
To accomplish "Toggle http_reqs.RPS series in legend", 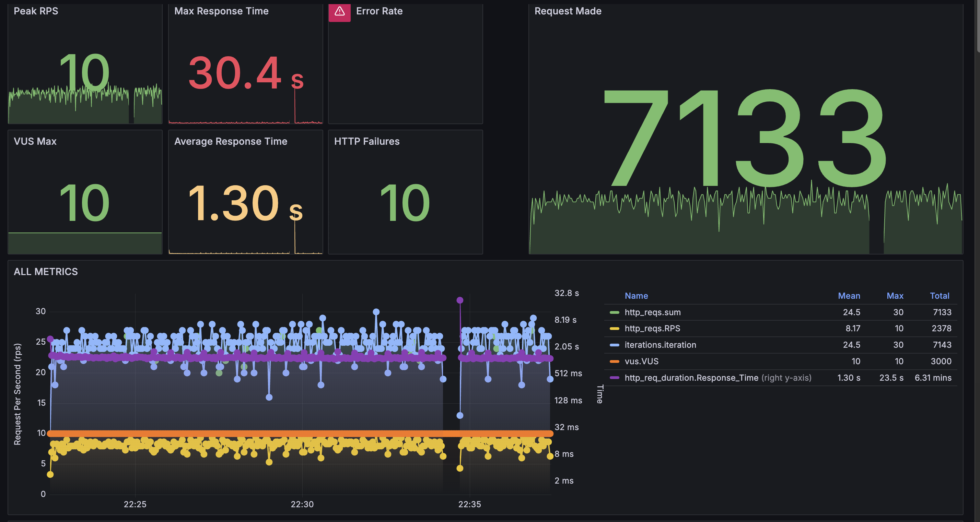I will click(652, 329).
